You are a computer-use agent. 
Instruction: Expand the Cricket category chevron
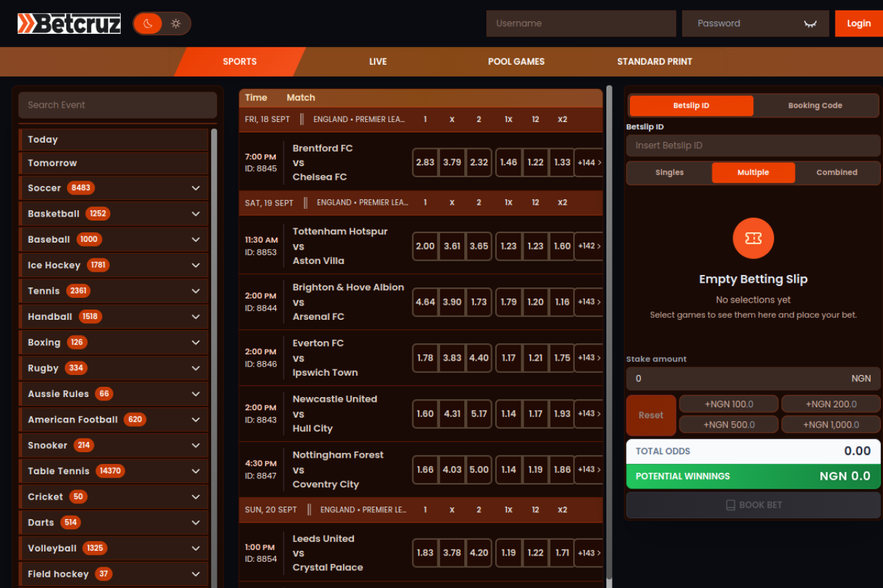click(196, 497)
